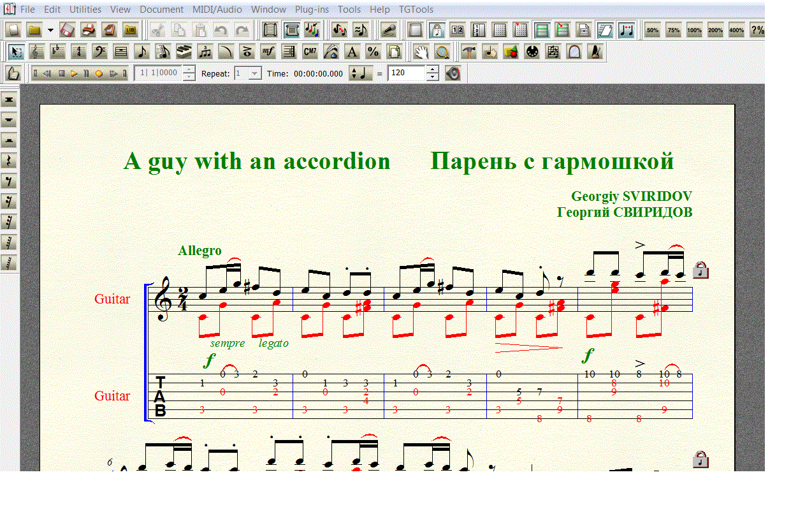Open the Plug-ins menu
812x521 pixels.
point(312,10)
